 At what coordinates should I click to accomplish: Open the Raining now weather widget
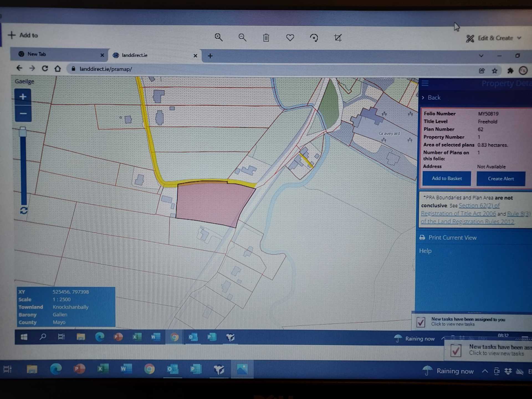pos(448,371)
